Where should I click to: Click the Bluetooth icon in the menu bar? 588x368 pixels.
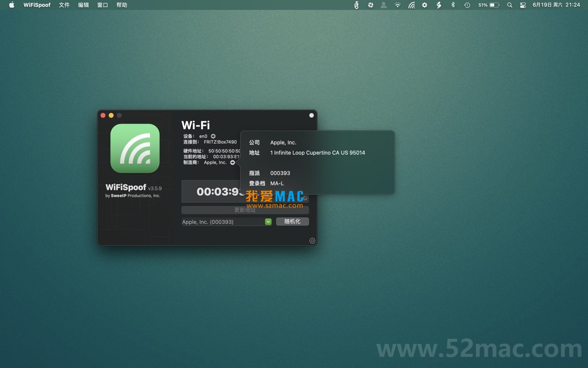click(x=453, y=5)
